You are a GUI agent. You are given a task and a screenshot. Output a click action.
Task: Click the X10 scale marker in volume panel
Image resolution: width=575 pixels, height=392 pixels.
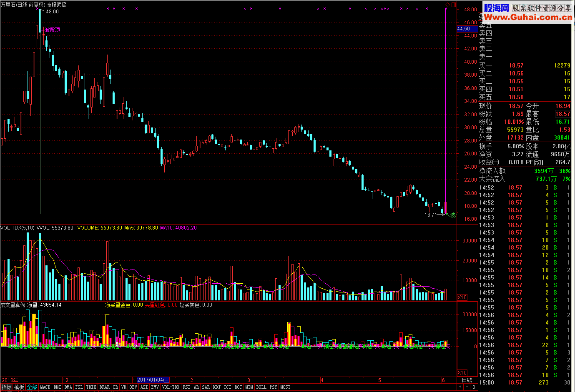tap(462, 297)
